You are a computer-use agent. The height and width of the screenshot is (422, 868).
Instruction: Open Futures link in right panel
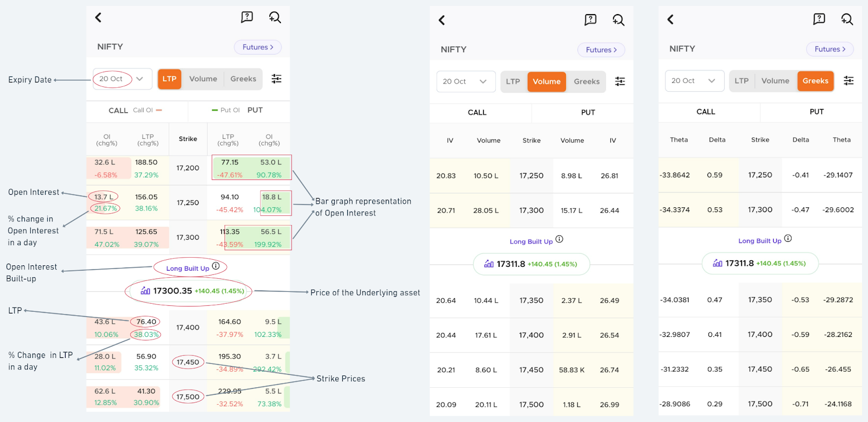pos(830,49)
